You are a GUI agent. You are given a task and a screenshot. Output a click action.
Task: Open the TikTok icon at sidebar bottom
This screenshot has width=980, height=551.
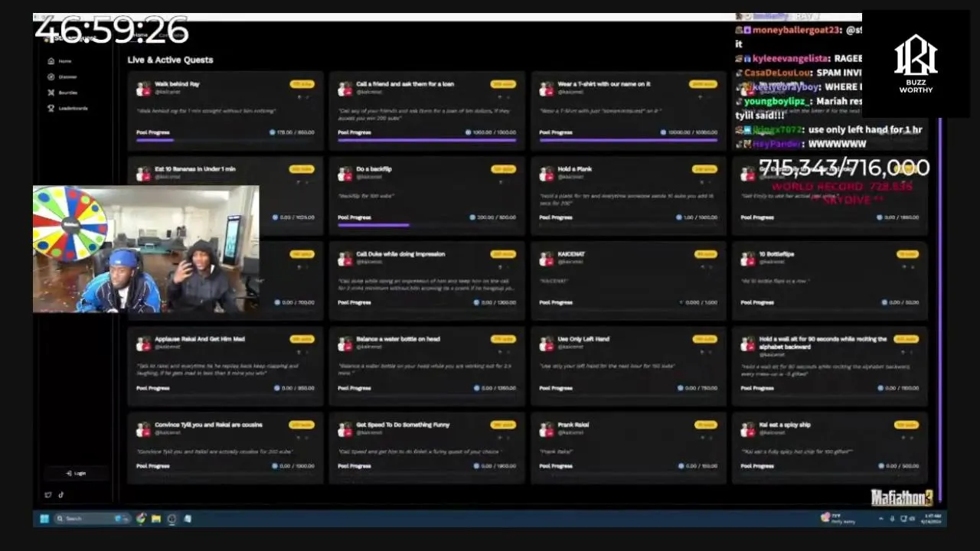60,494
